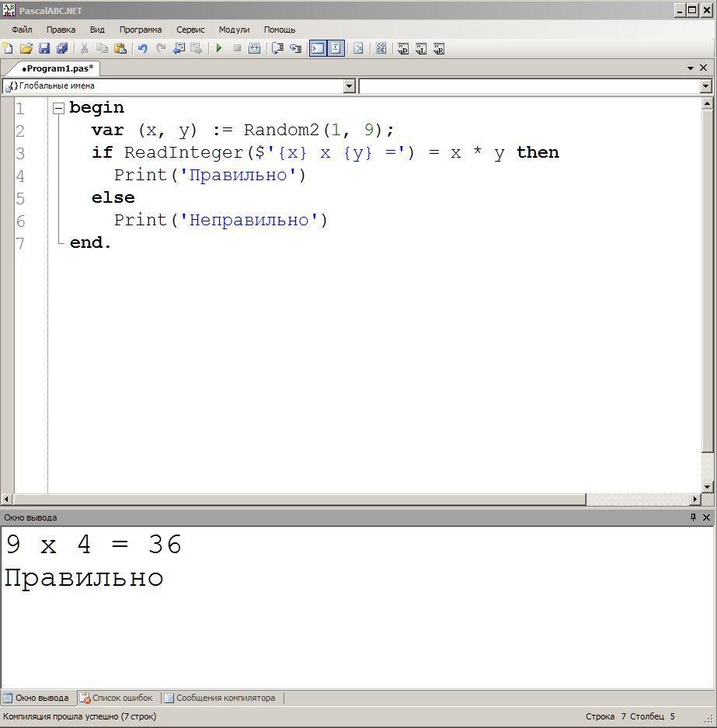This screenshot has width=717, height=728.
Task: Open the open-files list arrow beside the tab
Action: click(x=691, y=68)
